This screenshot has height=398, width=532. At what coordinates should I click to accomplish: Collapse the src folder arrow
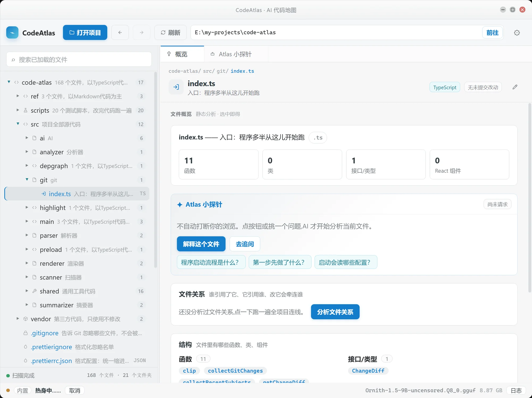(x=18, y=124)
